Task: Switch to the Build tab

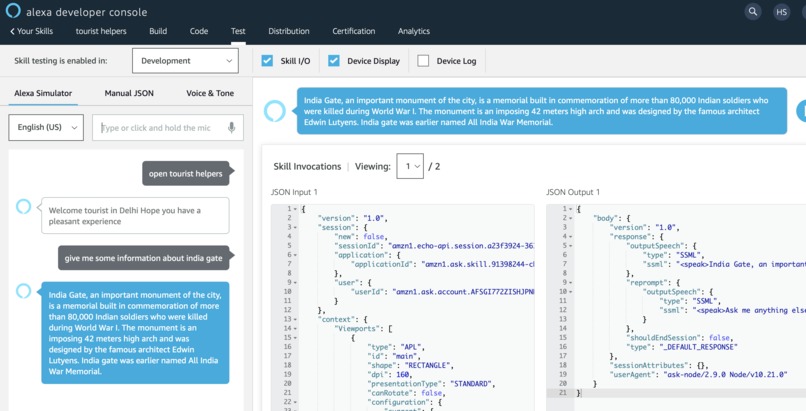Action: (158, 31)
